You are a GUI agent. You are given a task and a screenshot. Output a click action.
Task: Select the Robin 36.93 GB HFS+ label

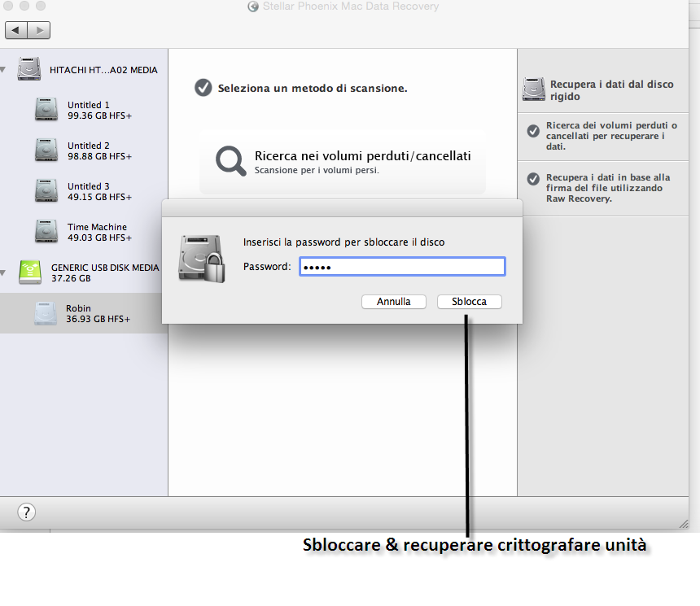pos(98,313)
